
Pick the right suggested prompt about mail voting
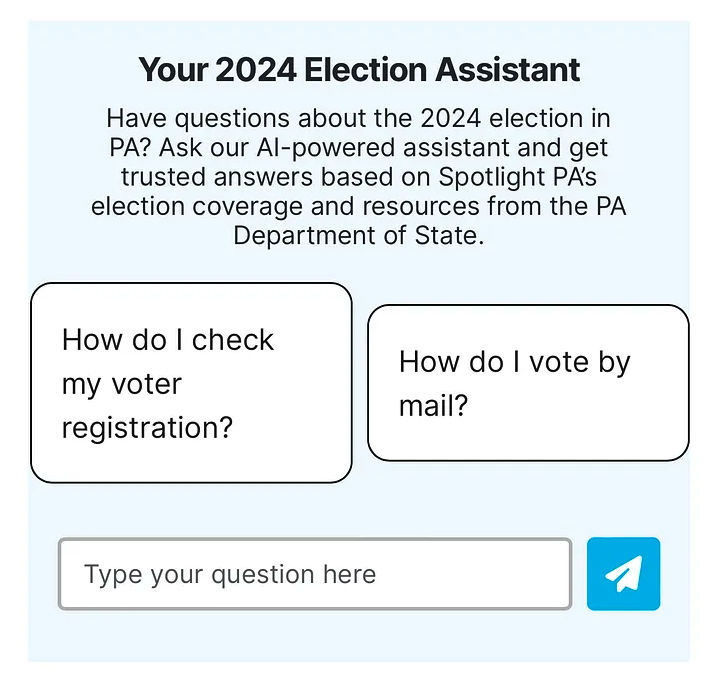(x=528, y=383)
